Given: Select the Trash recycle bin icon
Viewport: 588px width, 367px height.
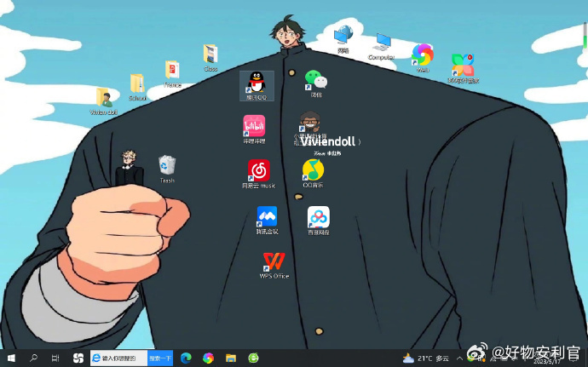Looking at the screenshot, I should [x=167, y=168].
